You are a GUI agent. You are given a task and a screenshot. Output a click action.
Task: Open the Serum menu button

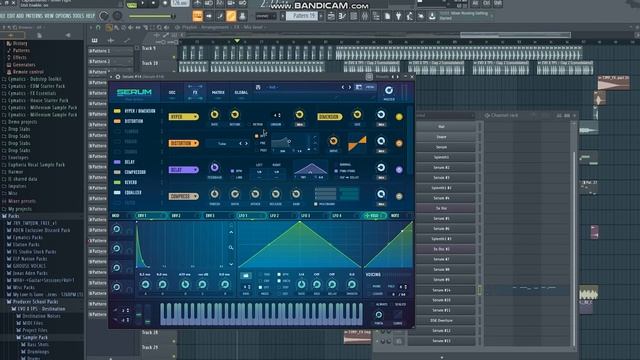pyautogui.click(x=370, y=87)
